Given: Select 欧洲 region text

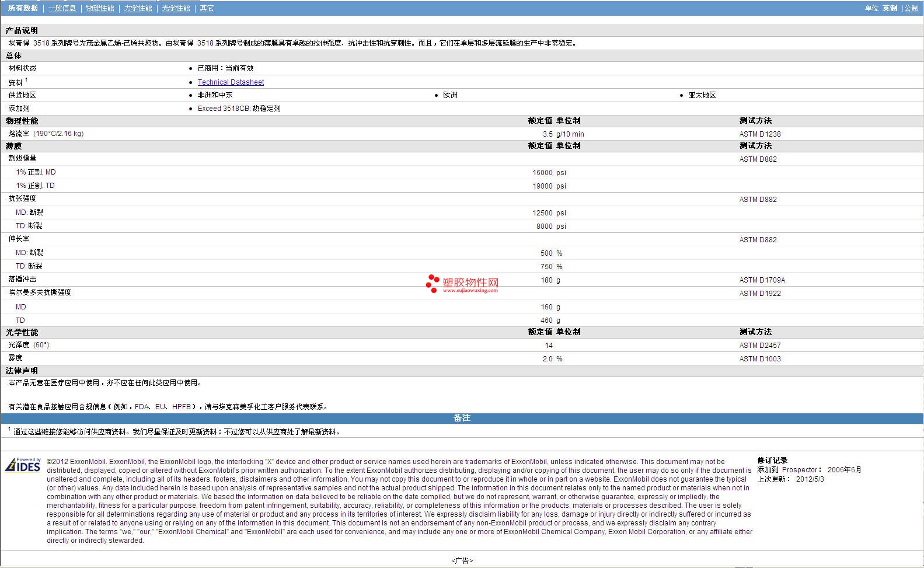Looking at the screenshot, I should coord(450,95).
